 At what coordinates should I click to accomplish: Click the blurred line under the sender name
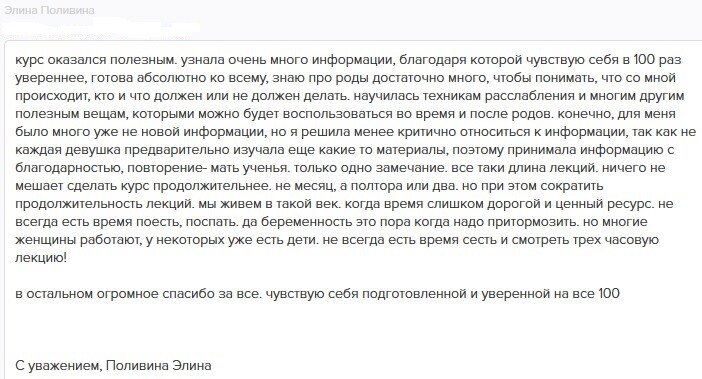(x=101, y=28)
